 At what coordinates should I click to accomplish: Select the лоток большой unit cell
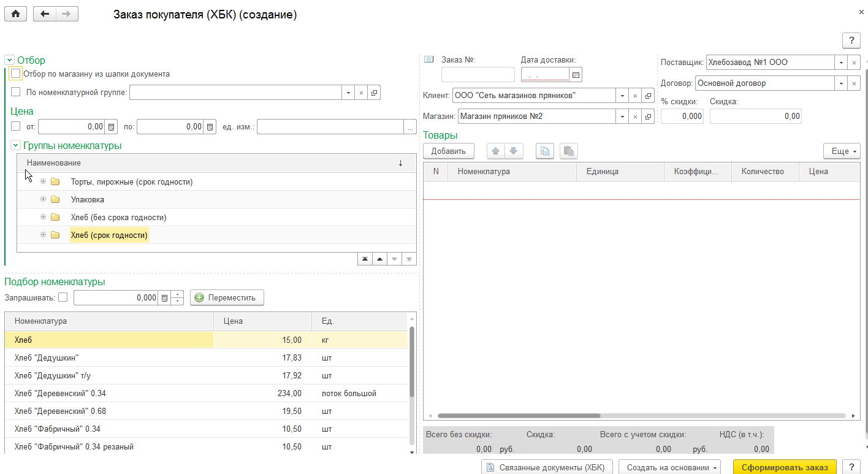(x=360, y=393)
